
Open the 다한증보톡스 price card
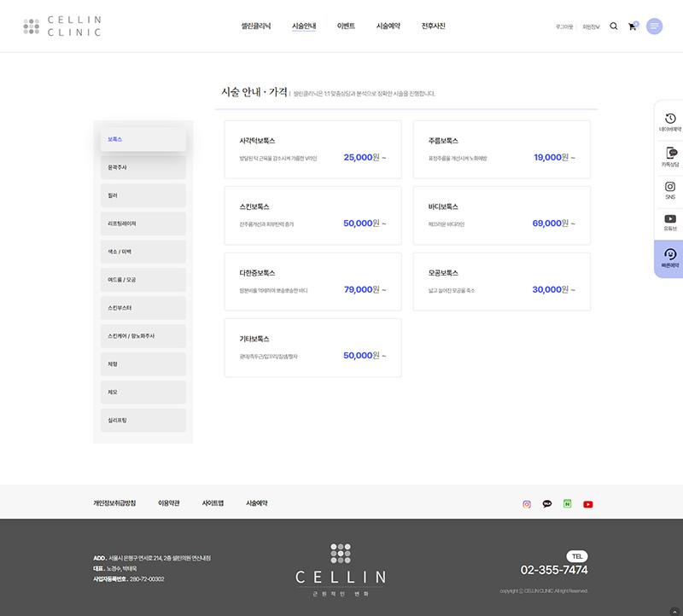[312, 282]
